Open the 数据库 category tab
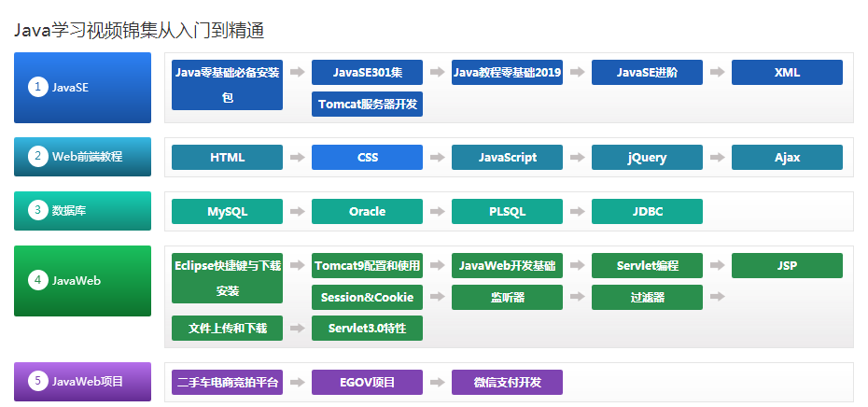Screen dimensions: 868x407 [x=82, y=211]
